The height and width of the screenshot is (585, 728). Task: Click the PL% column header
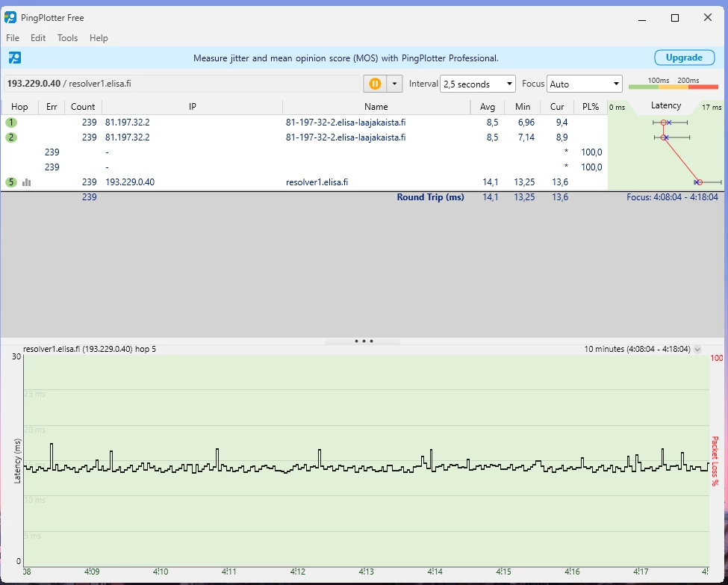591,107
